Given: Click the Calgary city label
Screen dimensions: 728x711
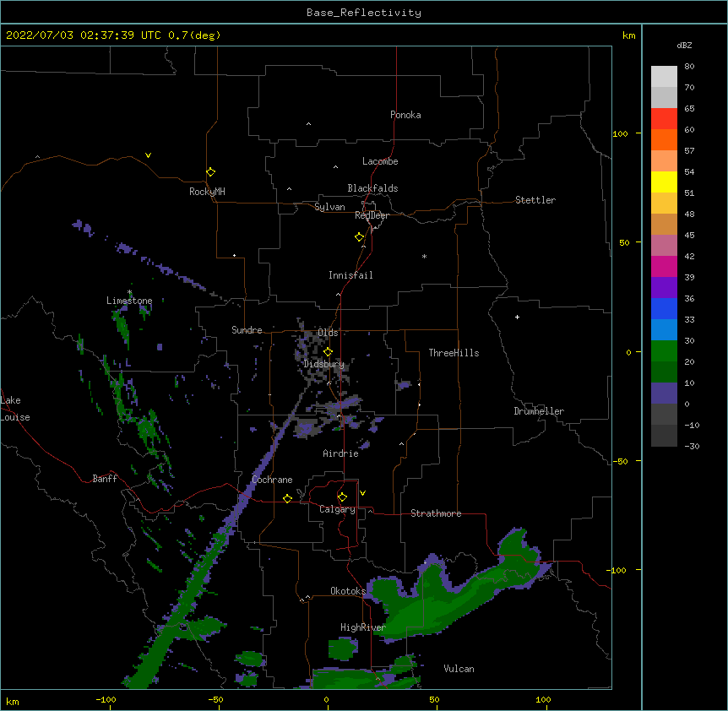Looking at the screenshot, I should coord(338,509).
